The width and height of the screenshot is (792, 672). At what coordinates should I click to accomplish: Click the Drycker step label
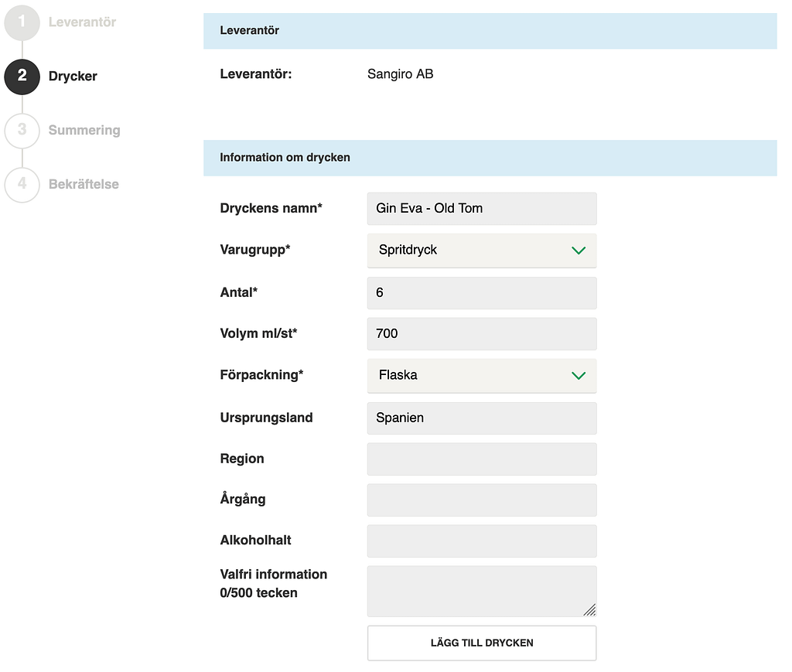point(73,77)
